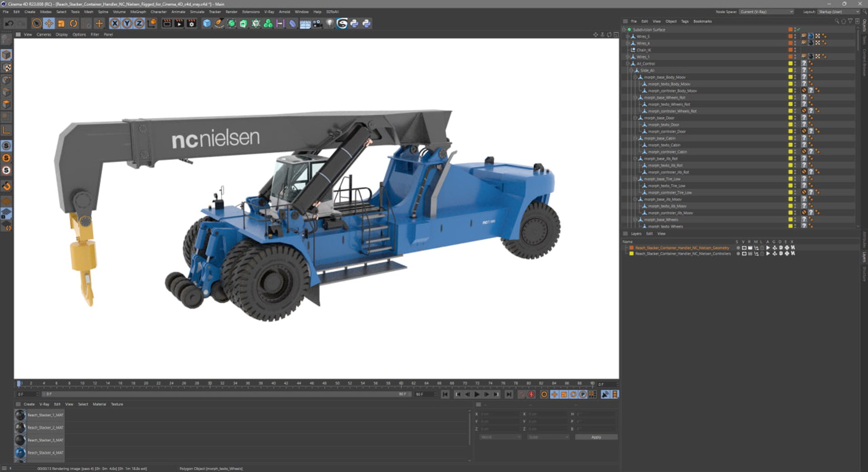This screenshot has width=868, height=472.
Task: Click Wires_5 orange layer color square
Action: pos(791,36)
